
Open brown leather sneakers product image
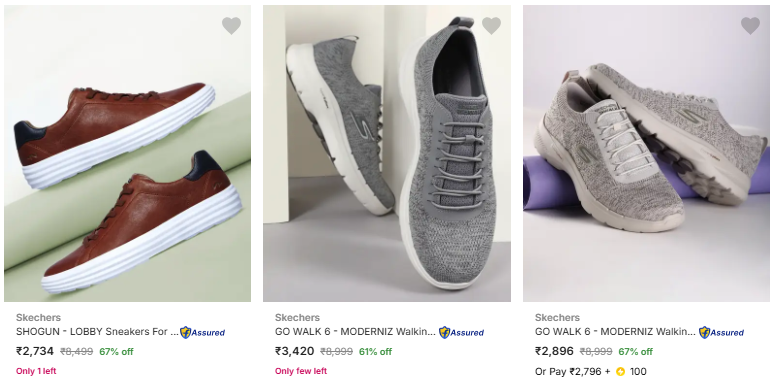(127, 153)
